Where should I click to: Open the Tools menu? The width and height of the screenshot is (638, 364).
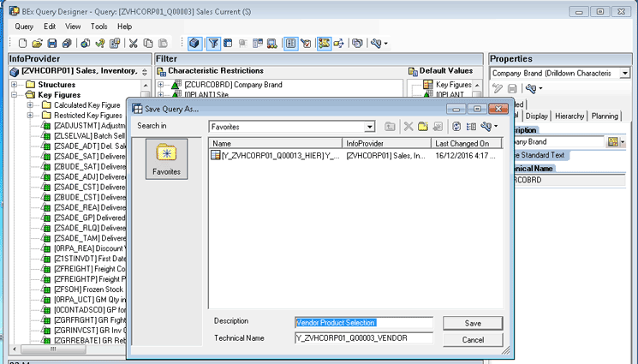point(98,27)
